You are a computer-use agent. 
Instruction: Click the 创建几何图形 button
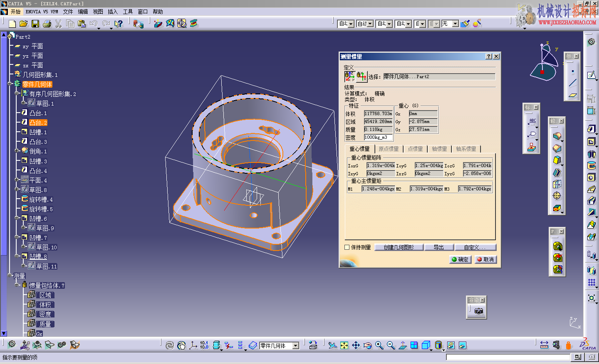[x=399, y=247]
